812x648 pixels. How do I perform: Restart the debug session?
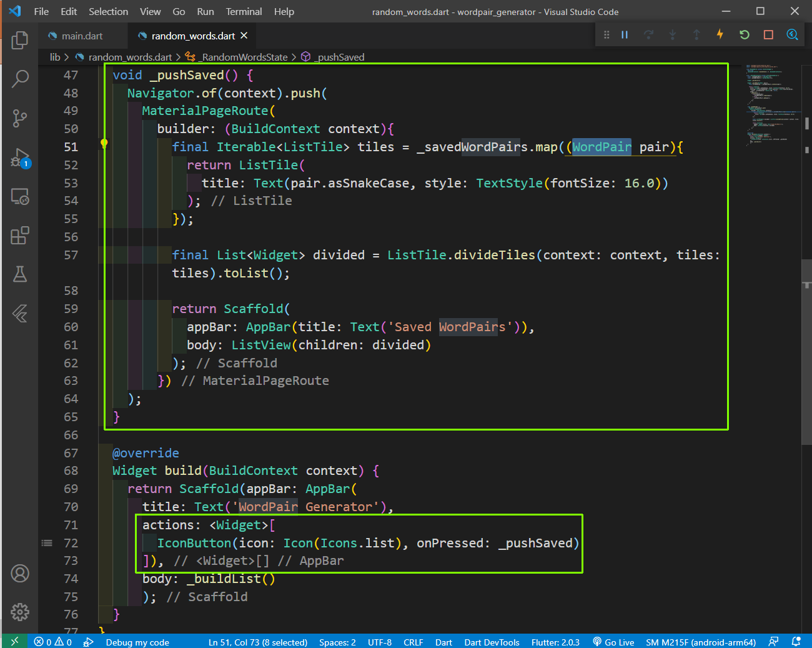pos(745,35)
